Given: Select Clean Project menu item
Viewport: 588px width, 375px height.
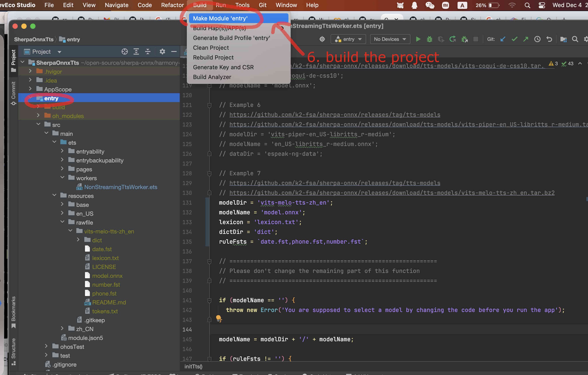Looking at the screenshot, I should pos(239,48).
